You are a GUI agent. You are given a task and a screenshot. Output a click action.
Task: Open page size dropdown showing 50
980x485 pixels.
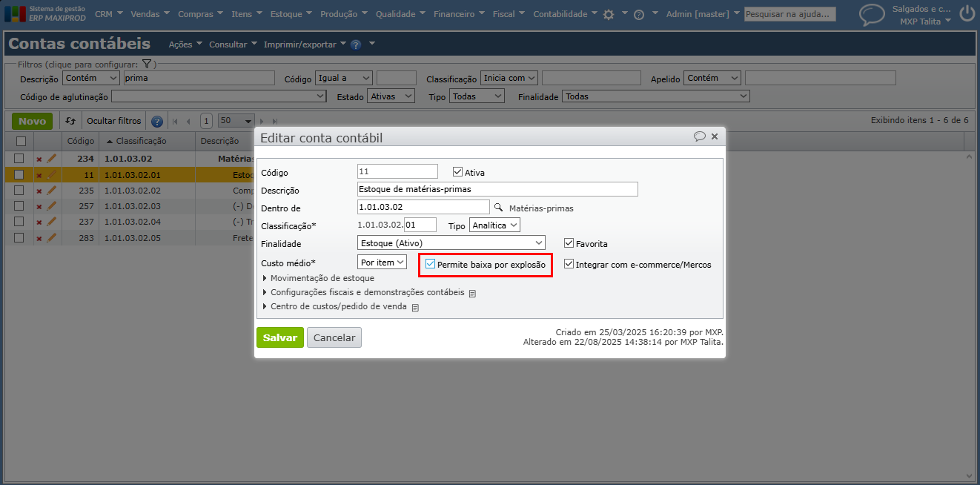click(x=236, y=121)
